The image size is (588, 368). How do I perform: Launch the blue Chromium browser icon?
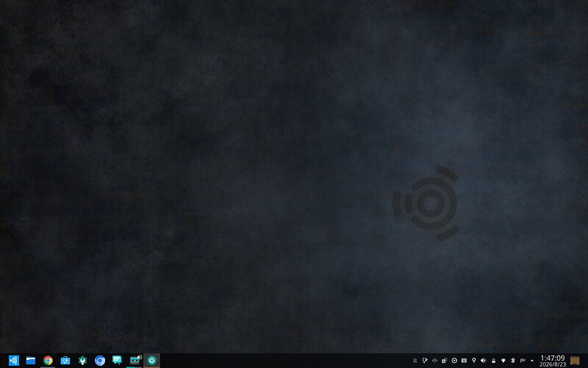click(x=100, y=361)
